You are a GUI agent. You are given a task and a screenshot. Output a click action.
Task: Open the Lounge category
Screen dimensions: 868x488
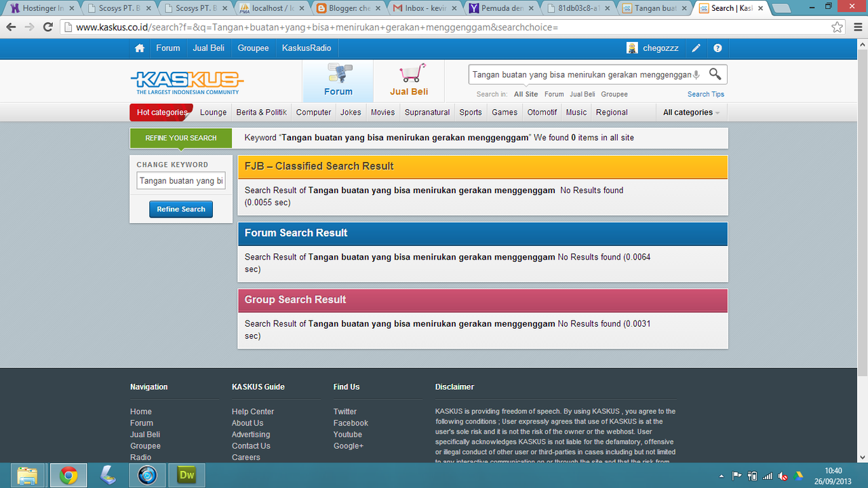pos(214,113)
